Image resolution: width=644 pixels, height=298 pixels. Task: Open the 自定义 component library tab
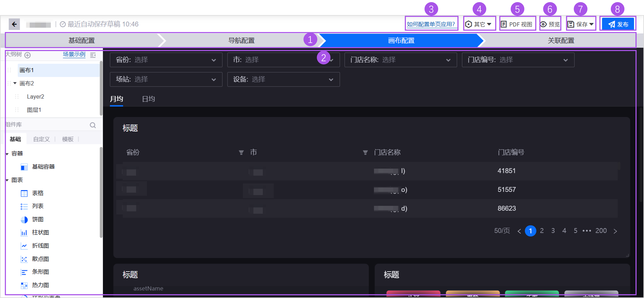[x=42, y=139]
